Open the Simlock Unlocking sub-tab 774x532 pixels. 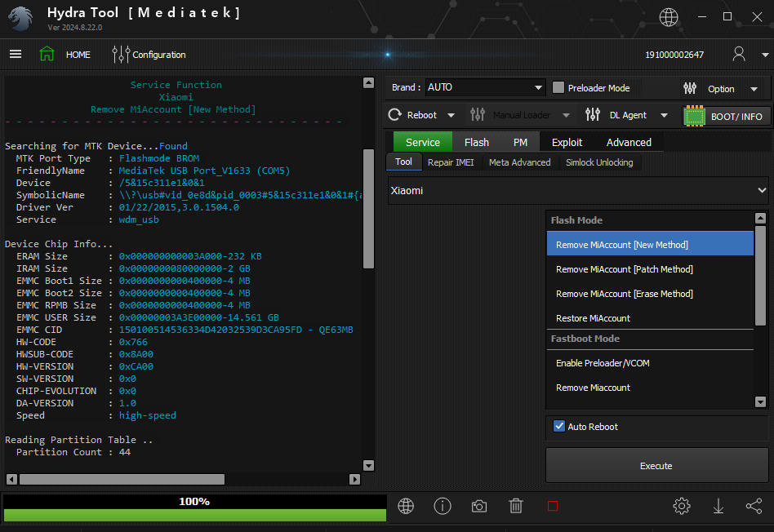coord(599,162)
